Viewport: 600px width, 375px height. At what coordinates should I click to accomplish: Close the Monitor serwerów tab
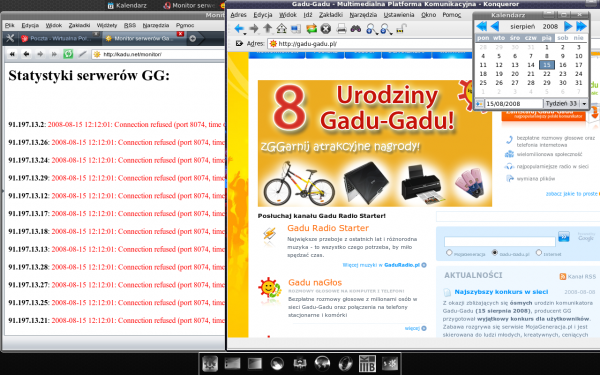pos(181,34)
